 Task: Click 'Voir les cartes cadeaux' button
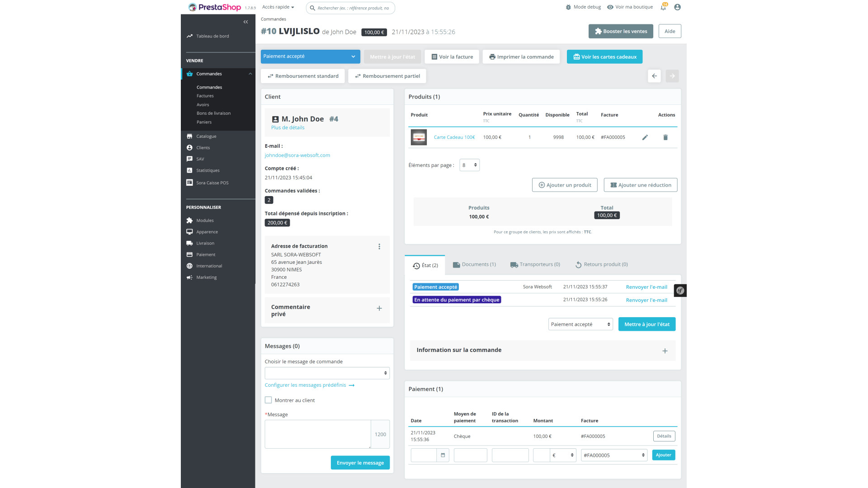604,57
